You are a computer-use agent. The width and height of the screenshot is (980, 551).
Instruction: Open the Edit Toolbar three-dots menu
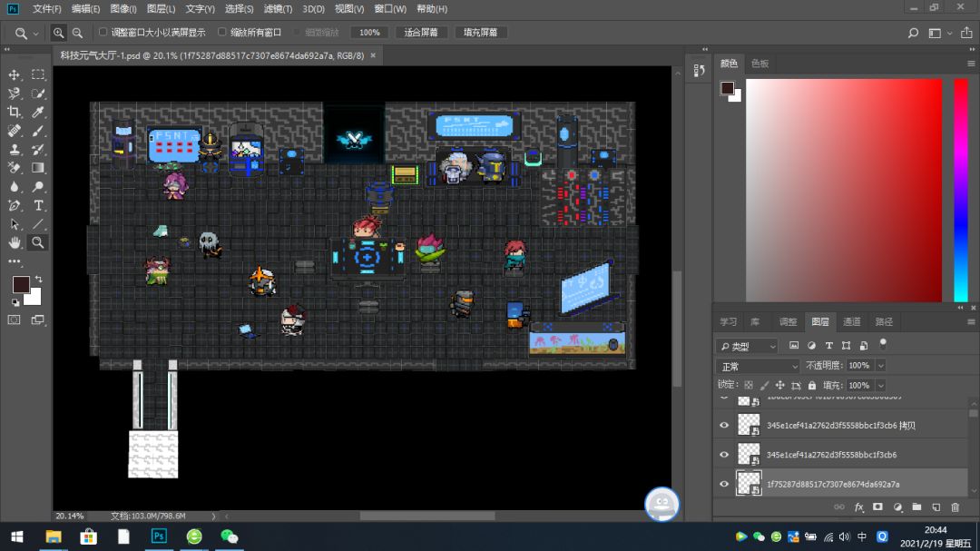coord(14,261)
